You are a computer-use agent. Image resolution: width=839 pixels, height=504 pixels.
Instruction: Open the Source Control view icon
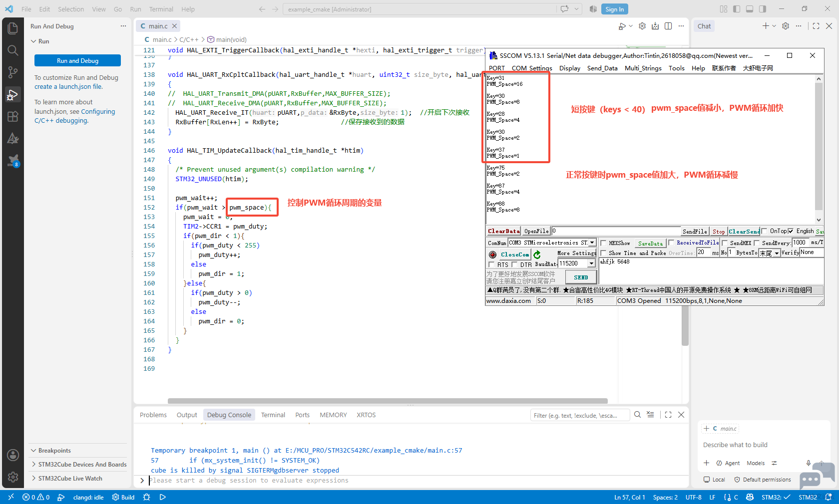click(13, 72)
